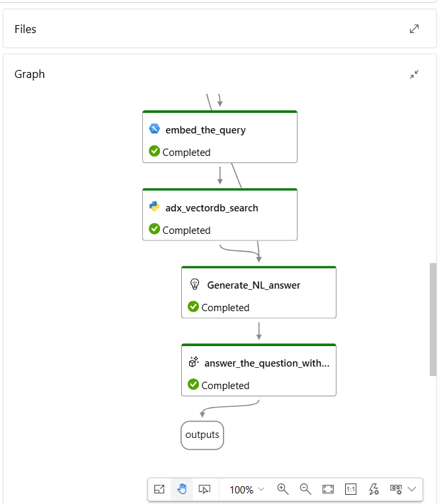Expand the Files panel
Viewport: 441px width, 504px height.
414,29
